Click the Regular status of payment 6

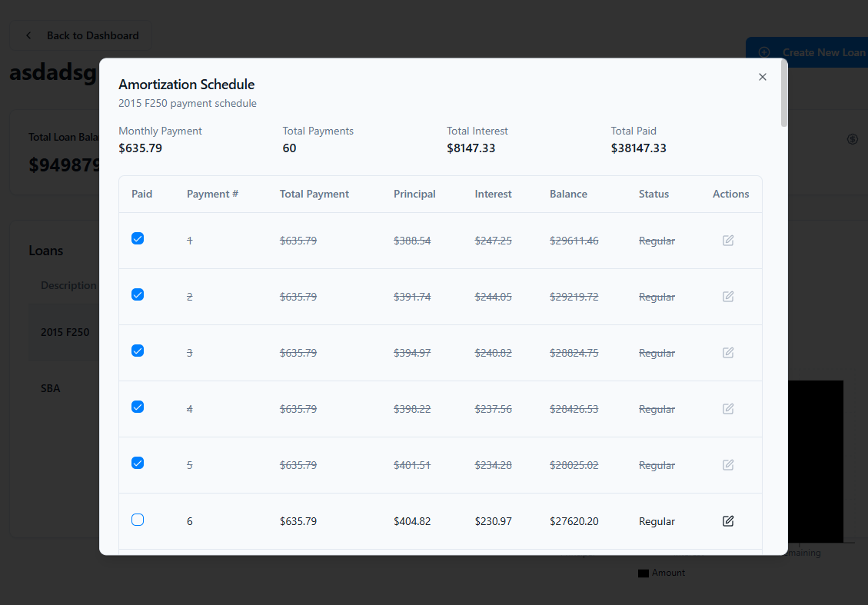[x=657, y=521]
